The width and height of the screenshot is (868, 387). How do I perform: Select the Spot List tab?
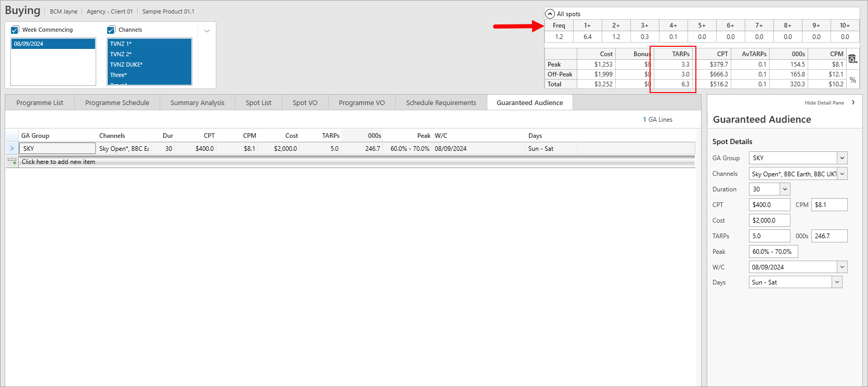258,102
